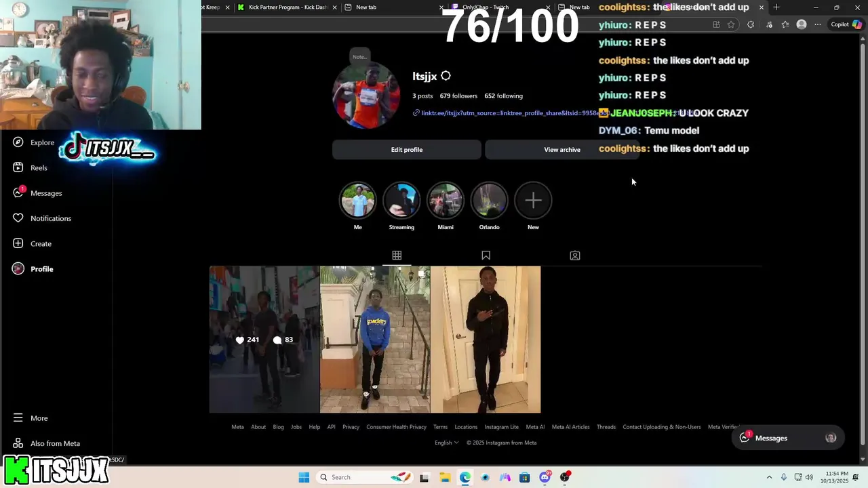
Task: Click the Profile avatar icon in sidebar
Action: point(18,268)
